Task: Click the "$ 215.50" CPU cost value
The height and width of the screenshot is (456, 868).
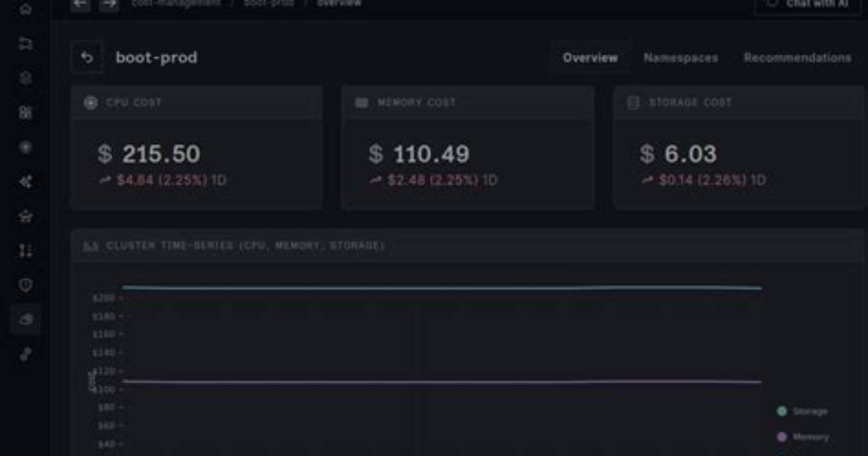Action: (x=148, y=154)
